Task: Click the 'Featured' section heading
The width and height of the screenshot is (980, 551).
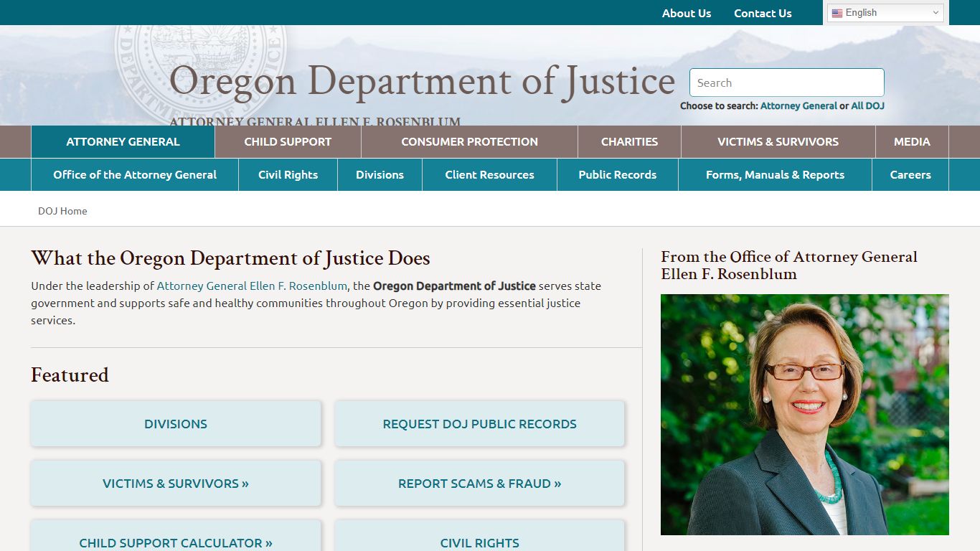Action: point(70,375)
